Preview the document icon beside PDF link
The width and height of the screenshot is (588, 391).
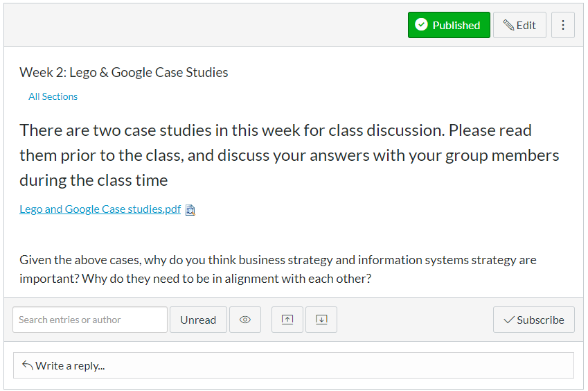tap(190, 210)
